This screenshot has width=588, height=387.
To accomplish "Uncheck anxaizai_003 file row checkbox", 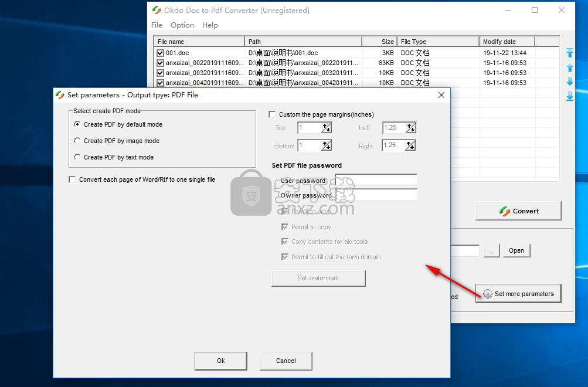I will click(161, 73).
